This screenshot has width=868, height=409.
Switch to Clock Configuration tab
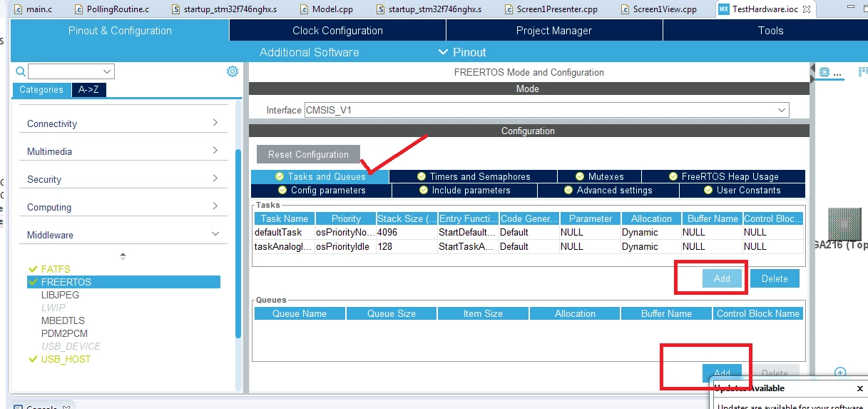pyautogui.click(x=337, y=31)
